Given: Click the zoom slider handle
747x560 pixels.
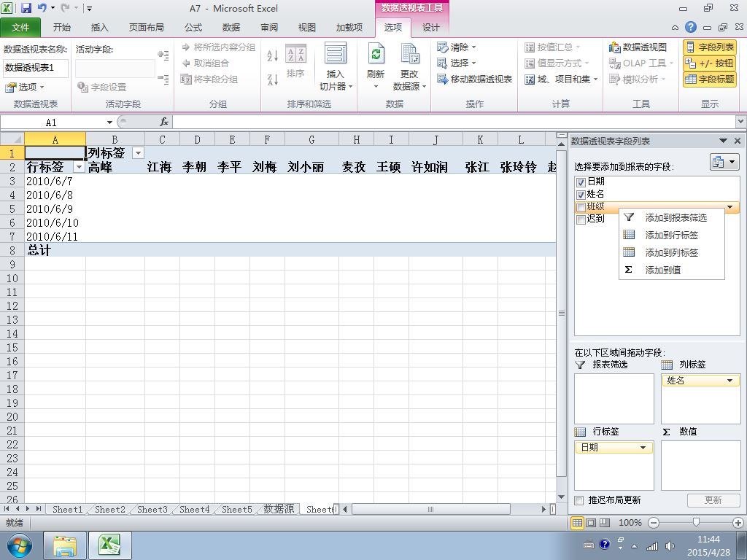Looking at the screenshot, I should 696,523.
